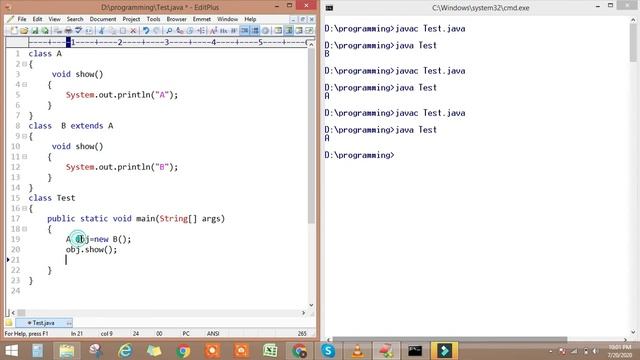Click the Copy toolbar icon
The width and height of the screenshot is (640, 360).
tap(112, 31)
